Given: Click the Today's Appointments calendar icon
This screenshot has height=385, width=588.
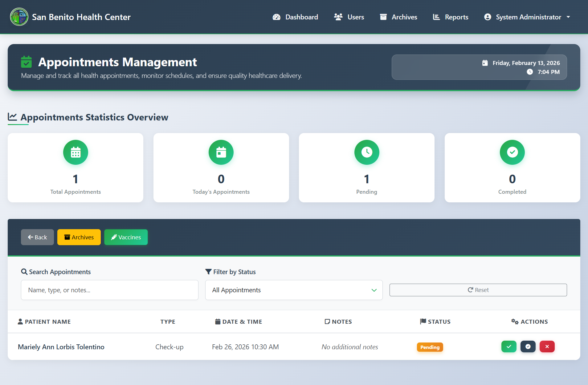Looking at the screenshot, I should click(221, 152).
